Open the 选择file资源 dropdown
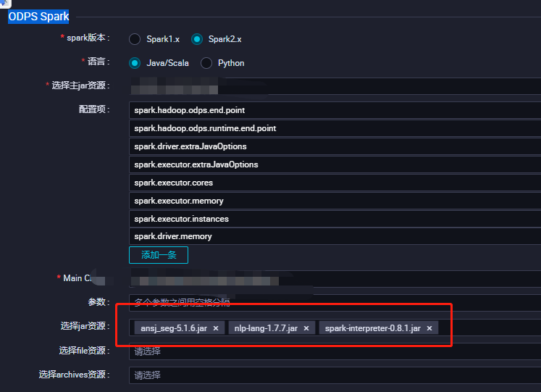The height and width of the screenshot is (392, 541). pos(335,351)
